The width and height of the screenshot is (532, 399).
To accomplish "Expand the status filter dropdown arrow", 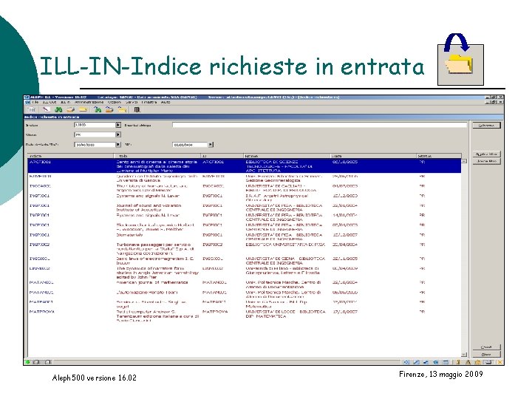I will click(118, 134).
